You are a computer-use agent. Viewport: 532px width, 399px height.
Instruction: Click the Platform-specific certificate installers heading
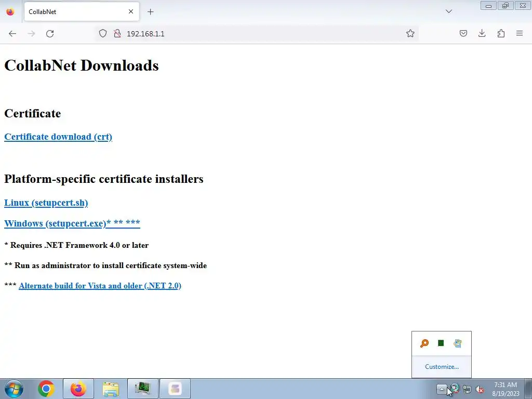(104, 179)
